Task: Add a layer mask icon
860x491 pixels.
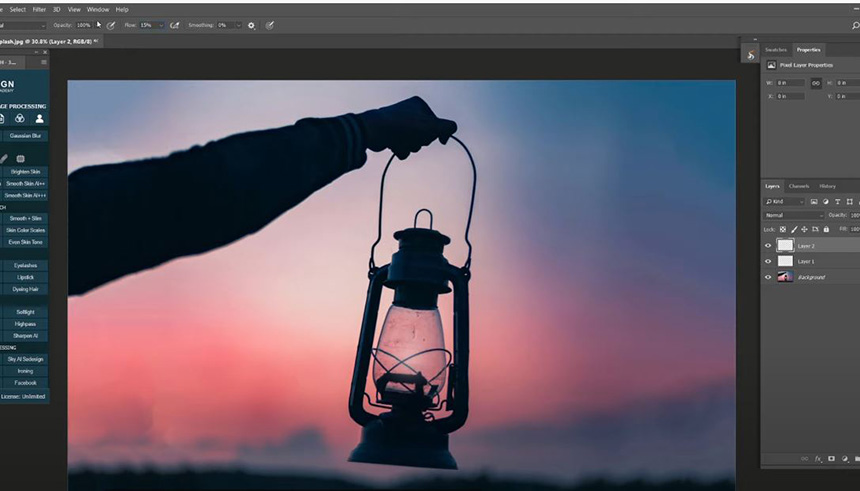Action: [x=831, y=459]
